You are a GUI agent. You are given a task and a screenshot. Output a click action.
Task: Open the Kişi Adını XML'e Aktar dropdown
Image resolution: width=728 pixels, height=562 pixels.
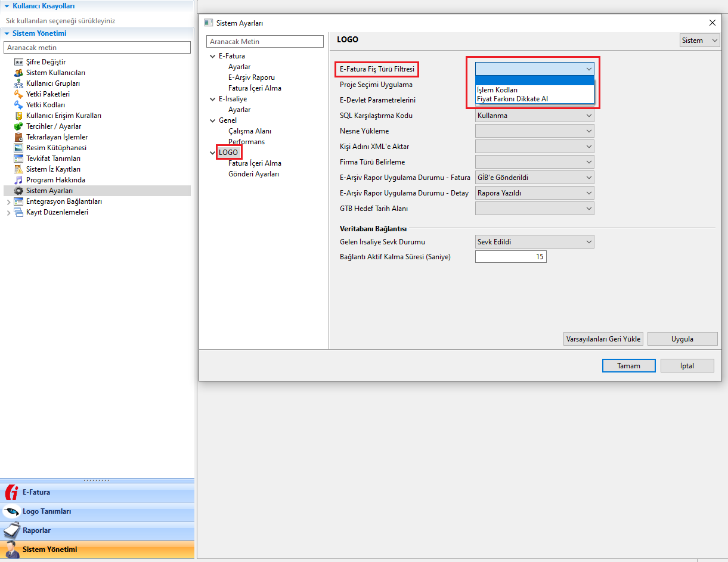[x=535, y=147]
